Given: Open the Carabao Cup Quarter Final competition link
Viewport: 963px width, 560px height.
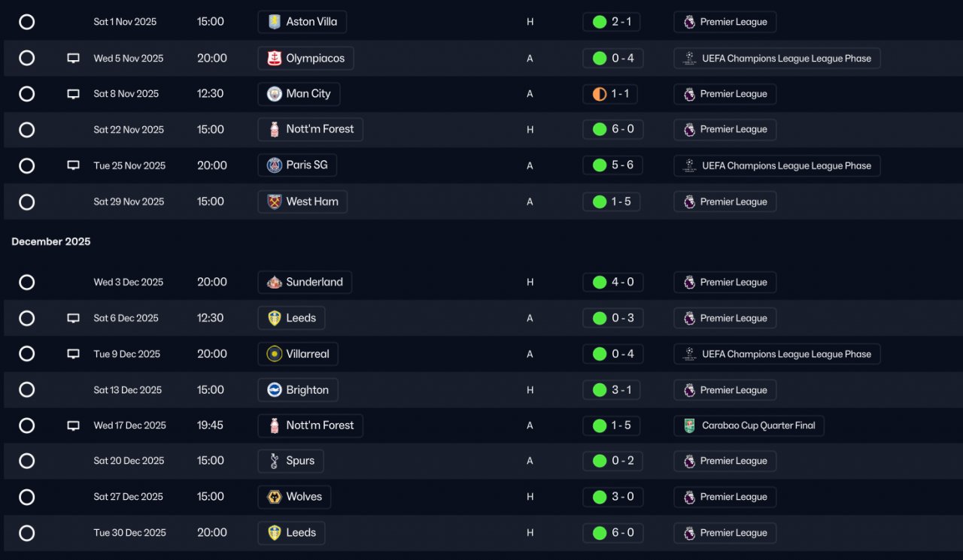Looking at the screenshot, I should [749, 425].
